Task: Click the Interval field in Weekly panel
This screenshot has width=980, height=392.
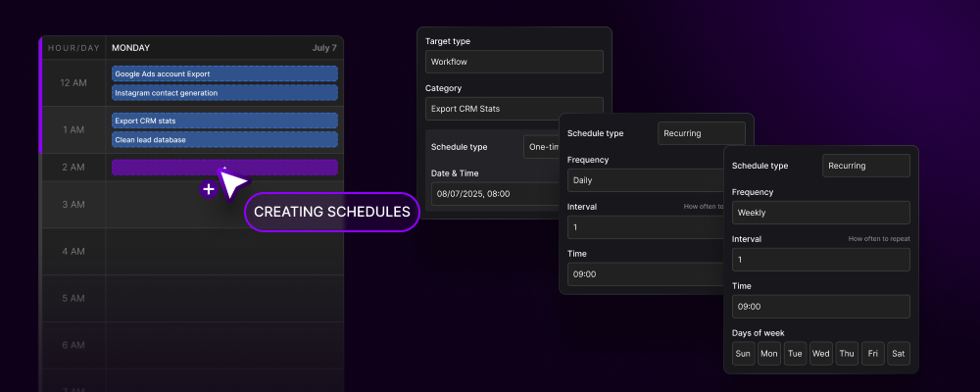Action: (821, 260)
